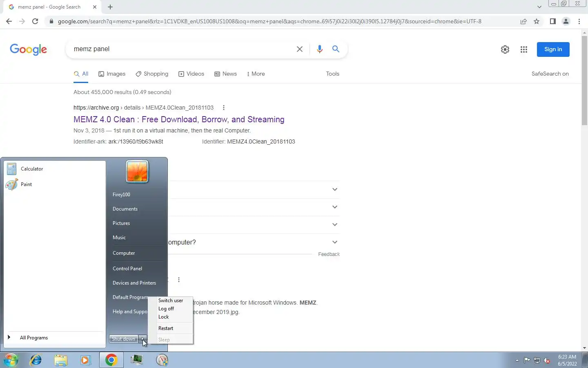The width and height of the screenshot is (588, 368).
Task: Open Windows Media Player on taskbar
Action: [x=85, y=360]
